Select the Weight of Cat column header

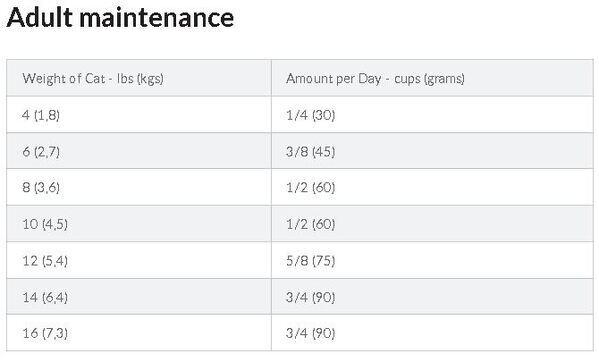pyautogui.click(x=139, y=78)
